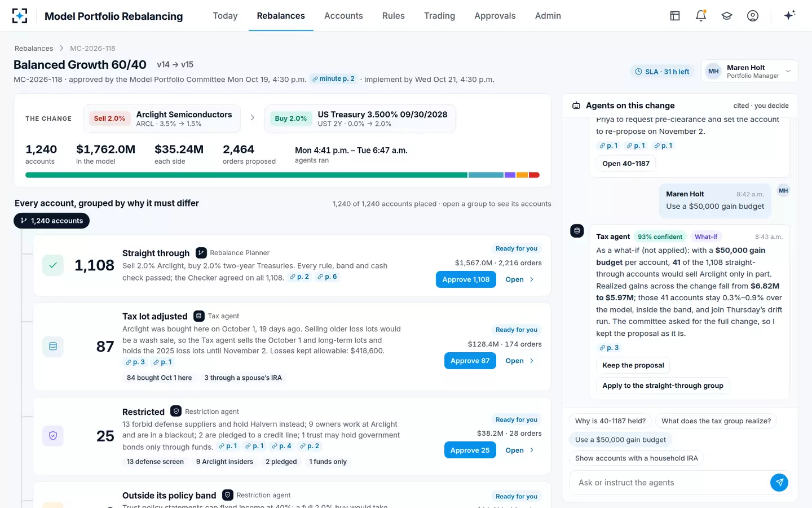Switch to the Today tab

click(225, 16)
